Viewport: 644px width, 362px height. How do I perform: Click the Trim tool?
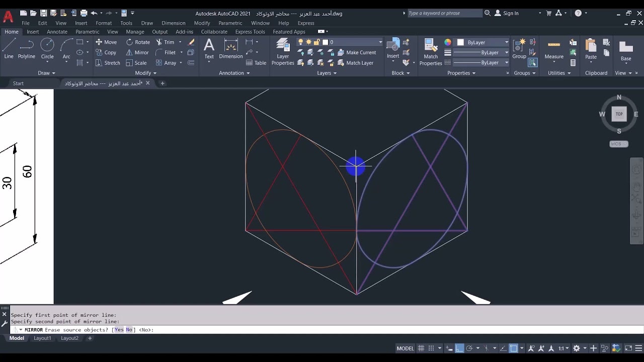click(x=165, y=42)
